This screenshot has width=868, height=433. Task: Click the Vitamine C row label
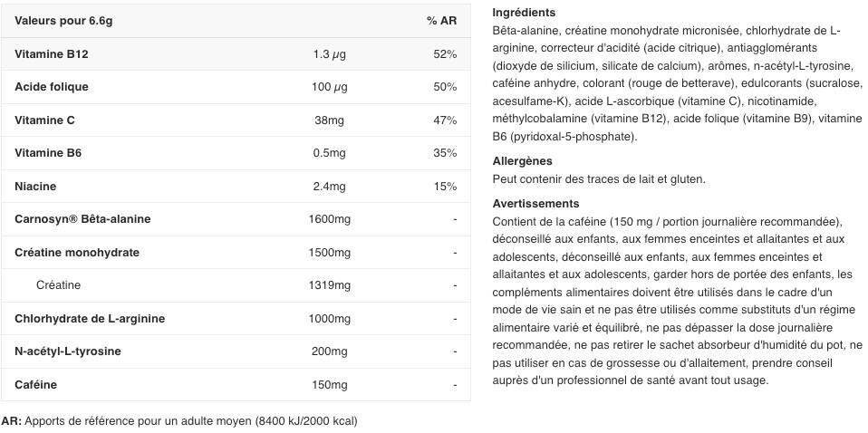point(44,120)
